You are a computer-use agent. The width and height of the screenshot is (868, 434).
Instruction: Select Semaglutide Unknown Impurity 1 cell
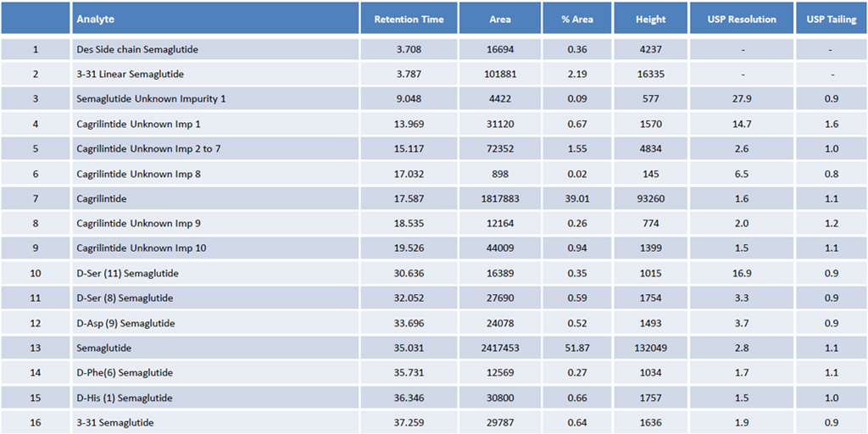(x=151, y=99)
